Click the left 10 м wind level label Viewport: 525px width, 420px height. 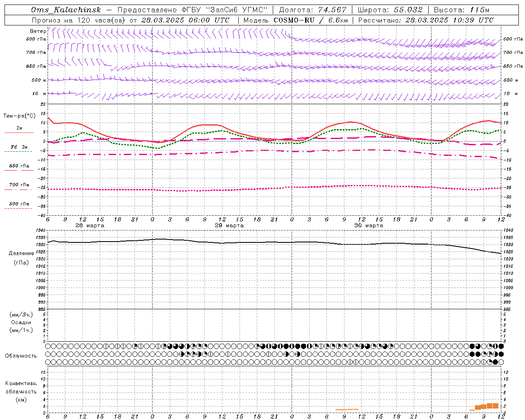(39, 94)
